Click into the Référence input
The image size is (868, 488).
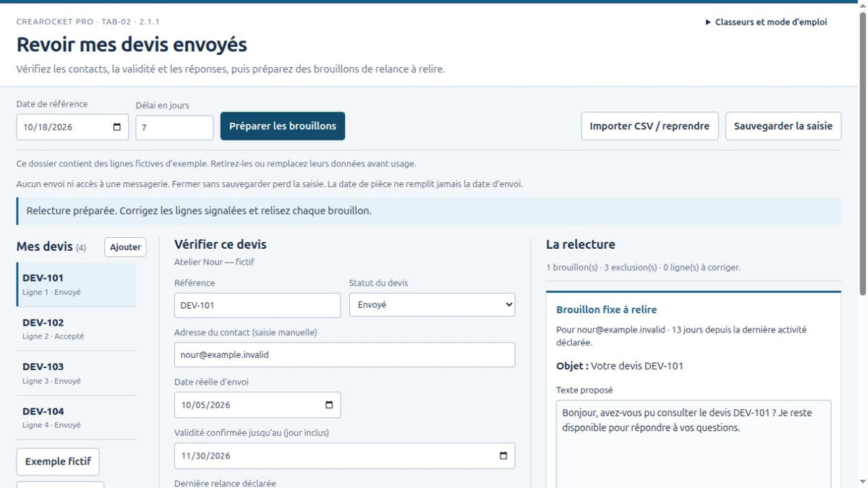(x=258, y=305)
